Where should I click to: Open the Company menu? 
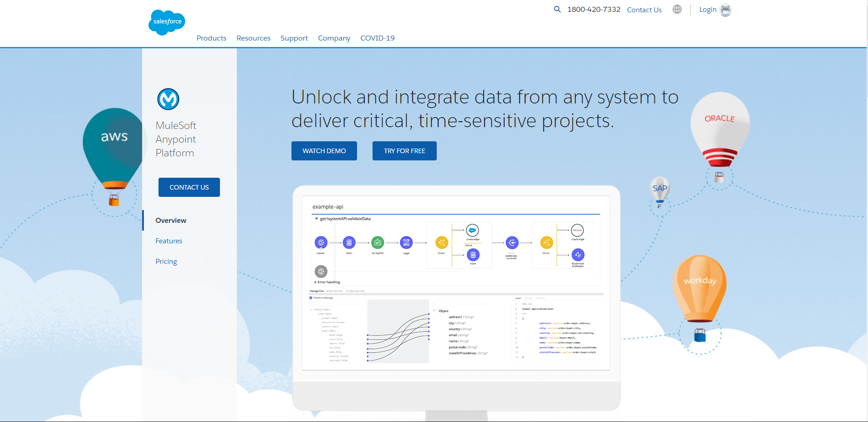(x=334, y=38)
